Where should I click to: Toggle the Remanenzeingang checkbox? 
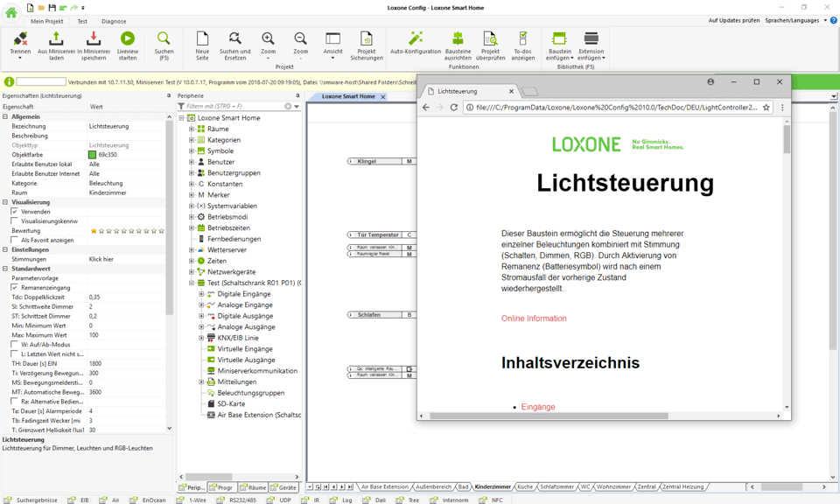[x=15, y=288]
